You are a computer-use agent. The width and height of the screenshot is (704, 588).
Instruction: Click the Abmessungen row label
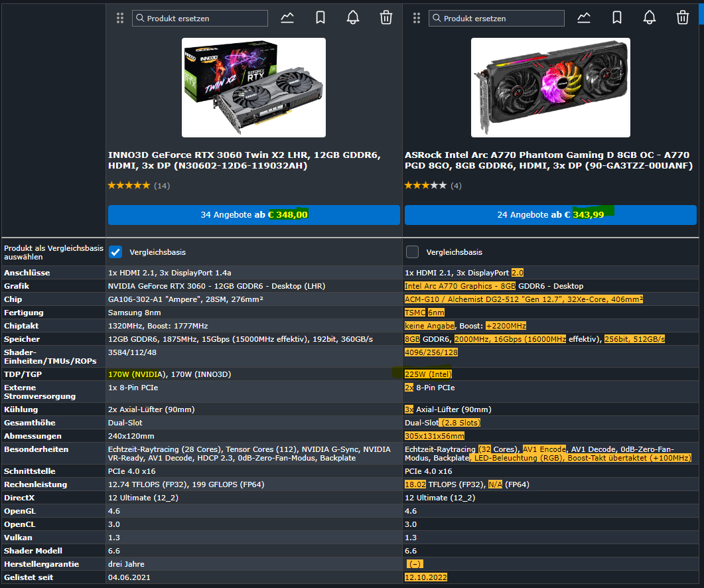tap(33, 436)
